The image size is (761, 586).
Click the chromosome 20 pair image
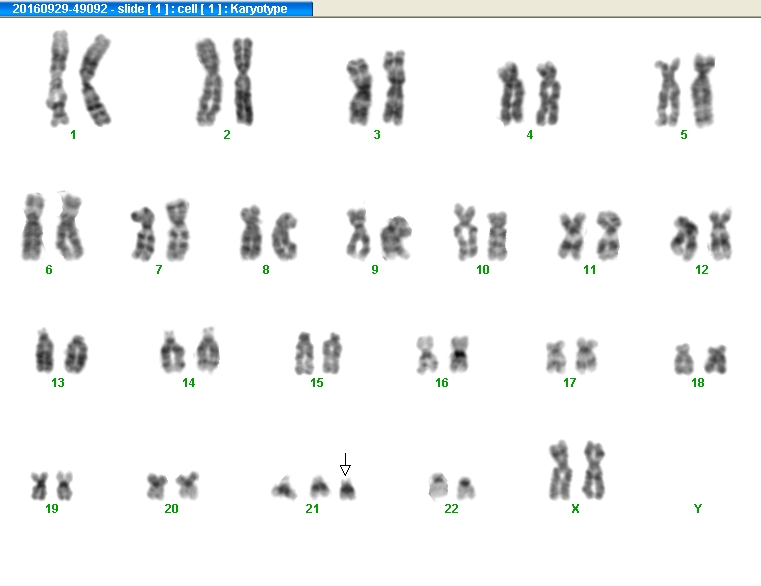click(x=173, y=486)
